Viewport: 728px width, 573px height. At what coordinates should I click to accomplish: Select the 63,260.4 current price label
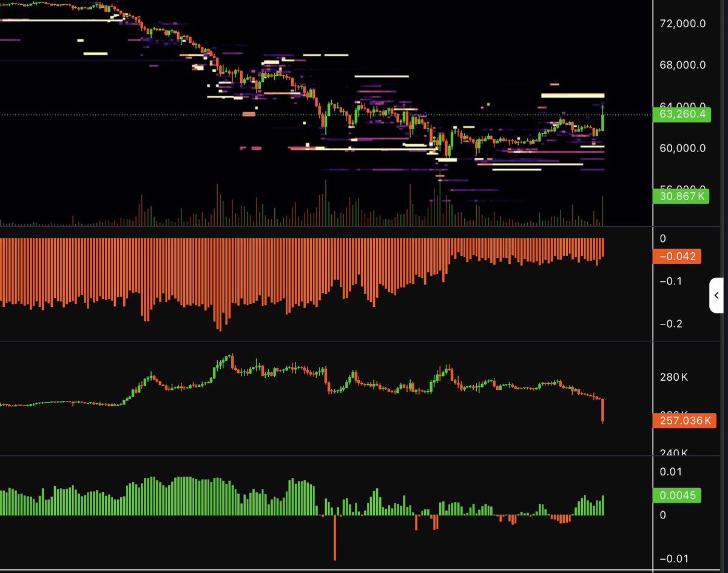681,115
